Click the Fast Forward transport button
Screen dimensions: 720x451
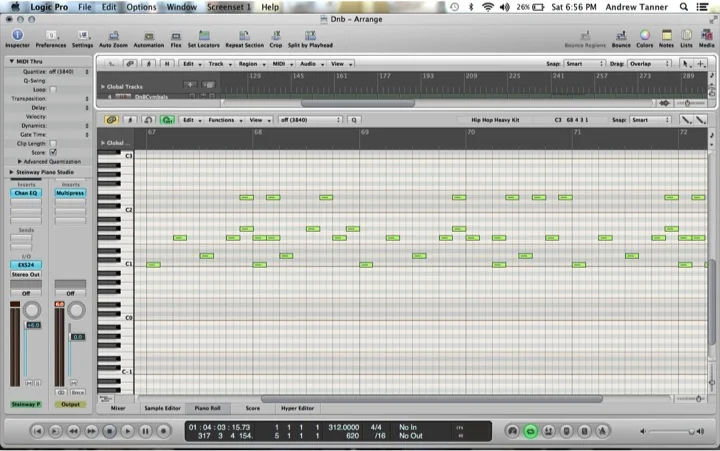click(x=91, y=431)
